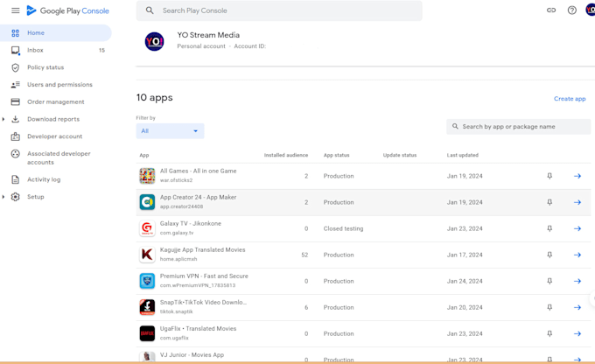
Task: Open Galaxy TV - Jikonkone app name
Action: point(191,223)
